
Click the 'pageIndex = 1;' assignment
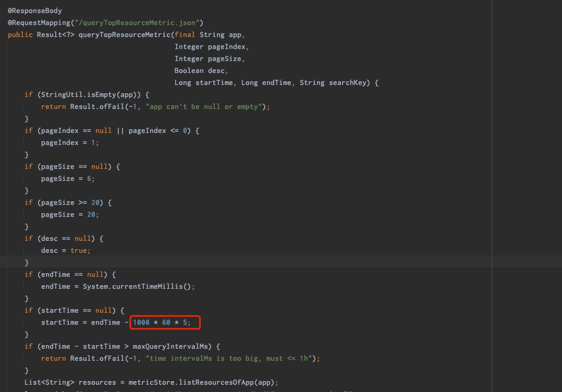pyautogui.click(x=70, y=143)
